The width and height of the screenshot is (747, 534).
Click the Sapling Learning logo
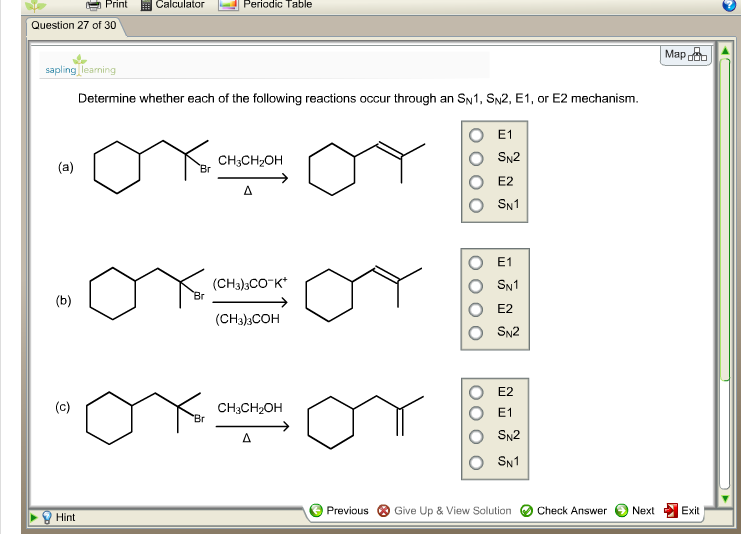[x=81, y=65]
